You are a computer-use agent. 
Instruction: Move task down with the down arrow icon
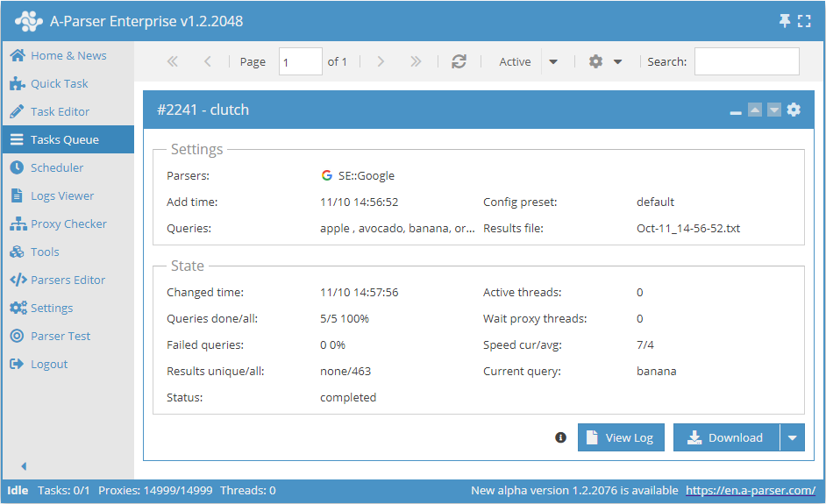coord(774,110)
